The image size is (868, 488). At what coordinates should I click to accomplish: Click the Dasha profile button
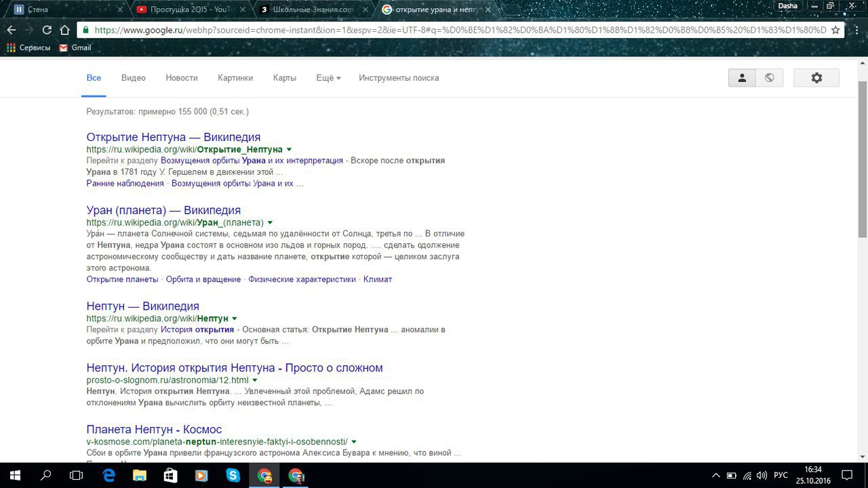point(787,5)
